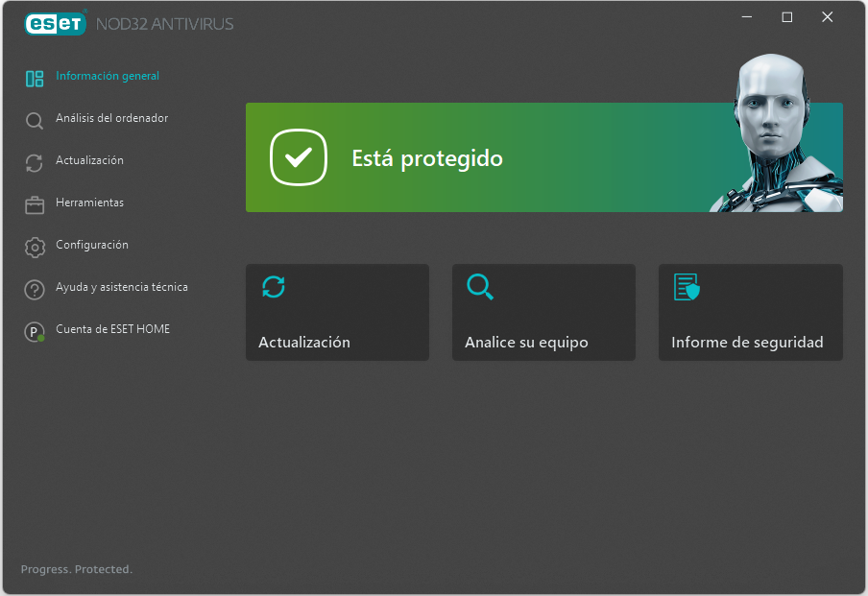The height and width of the screenshot is (596, 868).
Task: Open Ayuda y asistencia técnica
Action: [122, 287]
